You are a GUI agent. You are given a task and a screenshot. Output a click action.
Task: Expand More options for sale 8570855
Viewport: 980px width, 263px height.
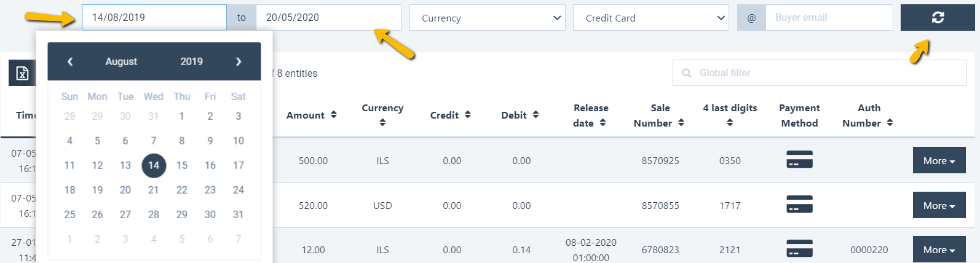click(x=939, y=205)
